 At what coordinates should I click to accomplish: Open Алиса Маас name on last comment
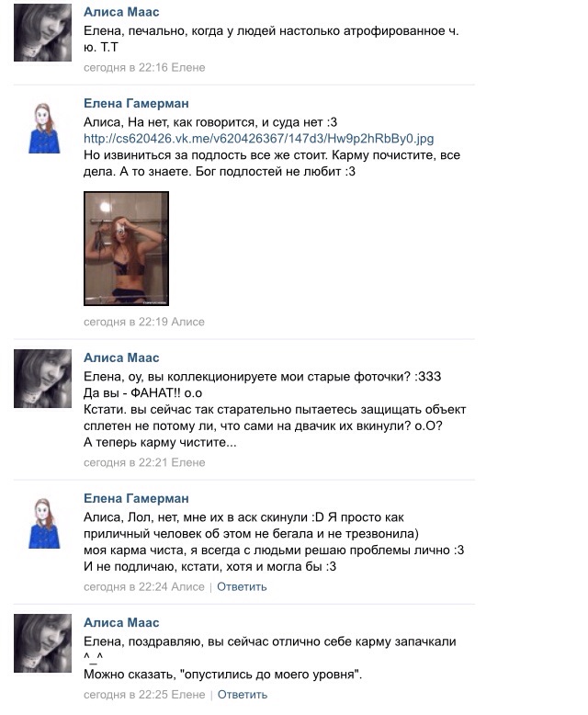(x=121, y=622)
